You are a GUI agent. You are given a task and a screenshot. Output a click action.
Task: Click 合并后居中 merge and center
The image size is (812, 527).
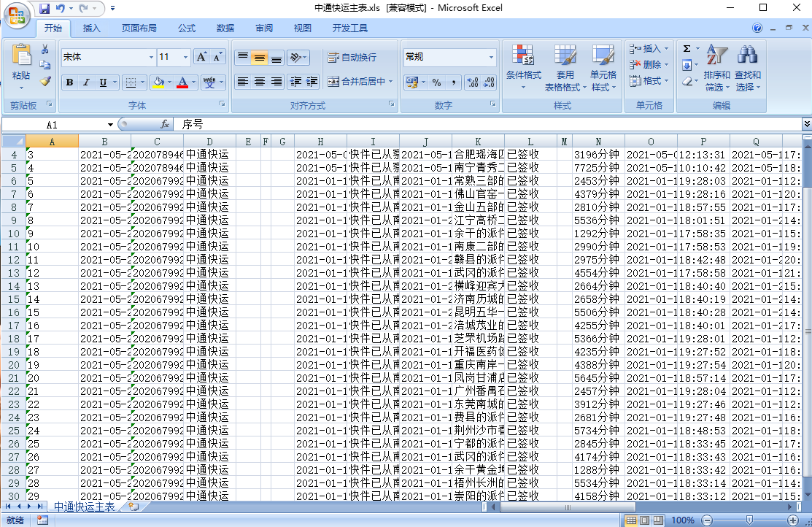point(356,81)
